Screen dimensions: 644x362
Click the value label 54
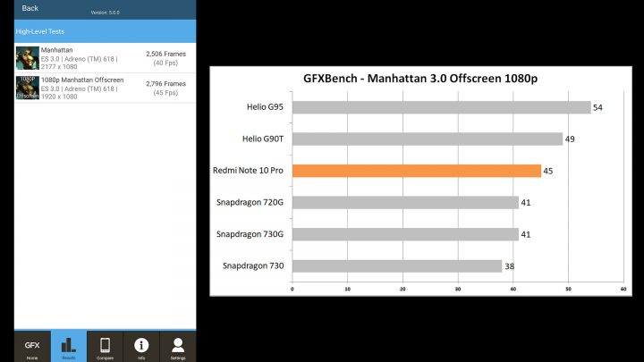pyautogui.click(x=597, y=107)
